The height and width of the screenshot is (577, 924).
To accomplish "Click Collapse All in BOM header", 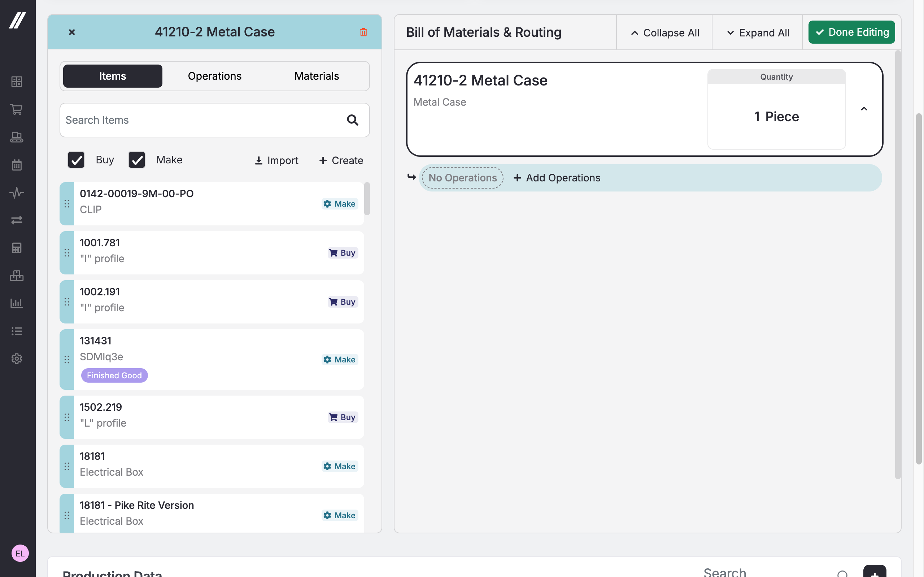I will pos(664,33).
